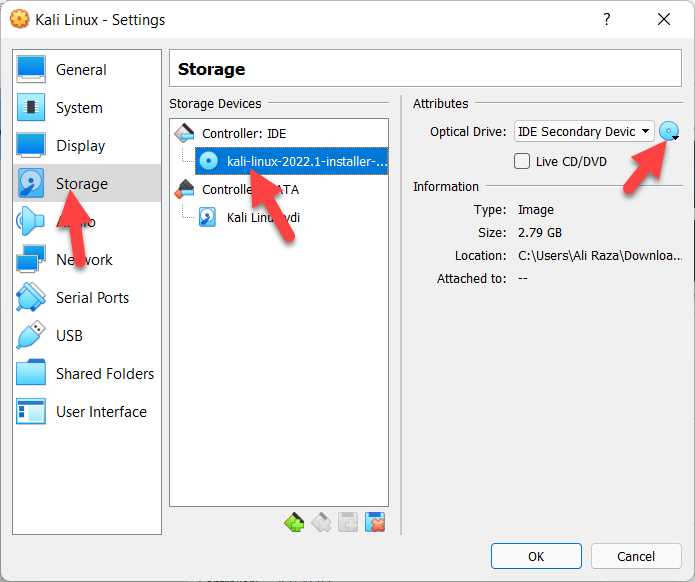
Task: Click the IDE controller icon
Action: click(x=186, y=133)
